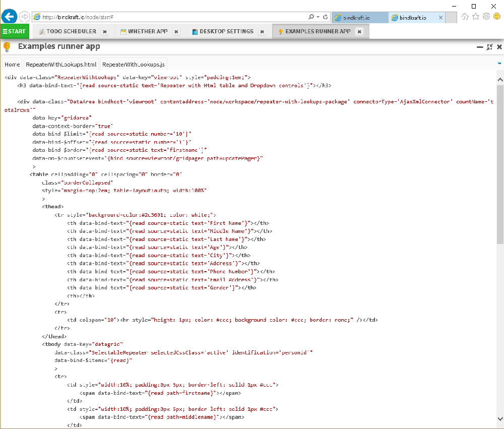
Task: Open the RepeaterWithLookups.js file tab
Action: [x=134, y=65]
